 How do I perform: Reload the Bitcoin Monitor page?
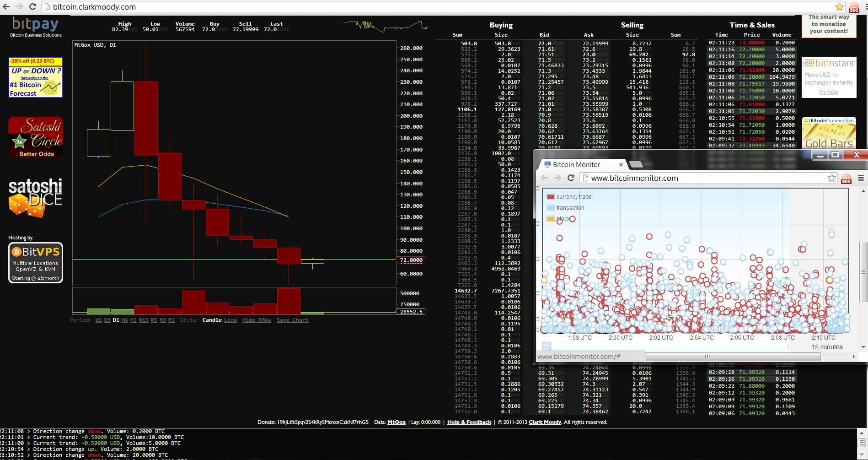pyautogui.click(x=571, y=178)
